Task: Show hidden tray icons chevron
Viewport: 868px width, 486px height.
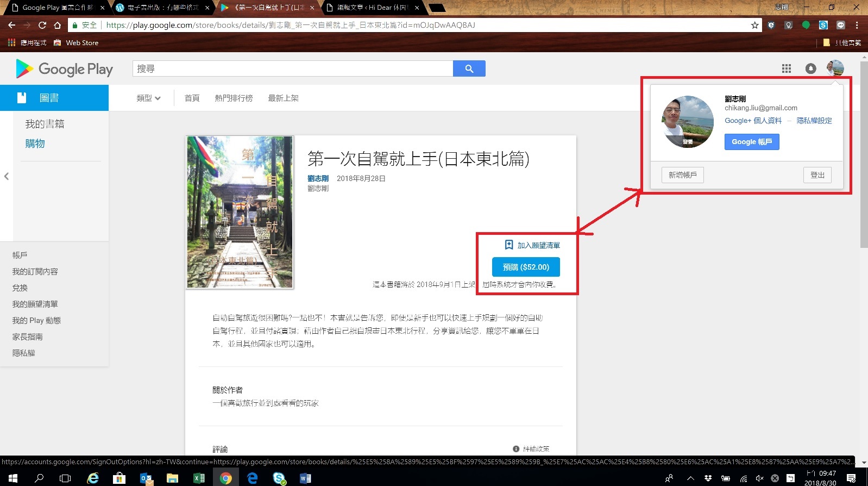Action: pyautogui.click(x=690, y=478)
